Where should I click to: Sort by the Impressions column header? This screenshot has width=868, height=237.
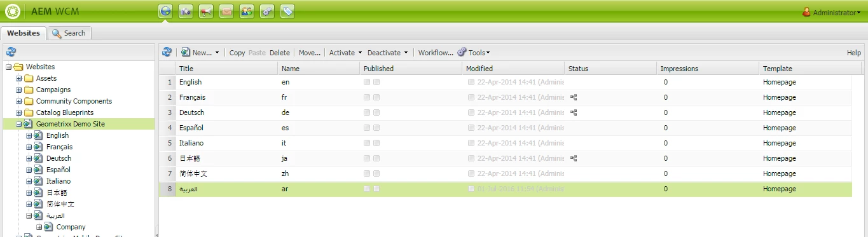(708, 68)
